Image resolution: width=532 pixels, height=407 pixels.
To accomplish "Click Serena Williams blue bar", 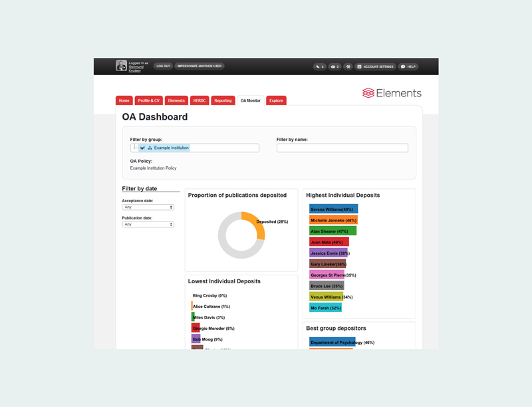I will pos(333,209).
